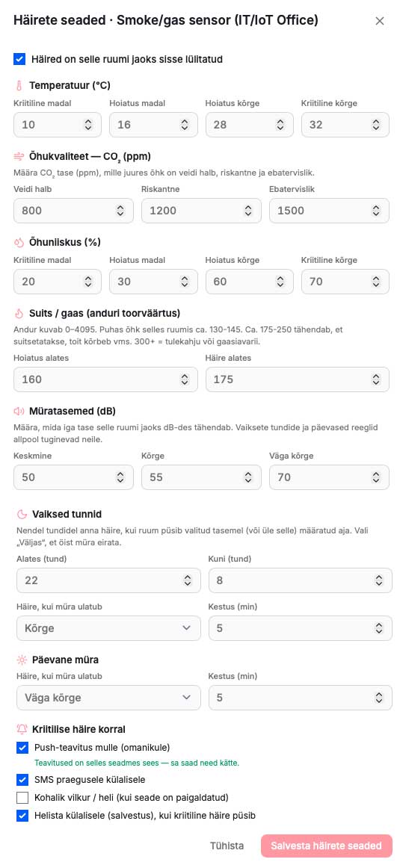This screenshot has width=400, height=868.
Task: Click the bell icon beside Kriitilise häire korral
Action: [x=22, y=728]
